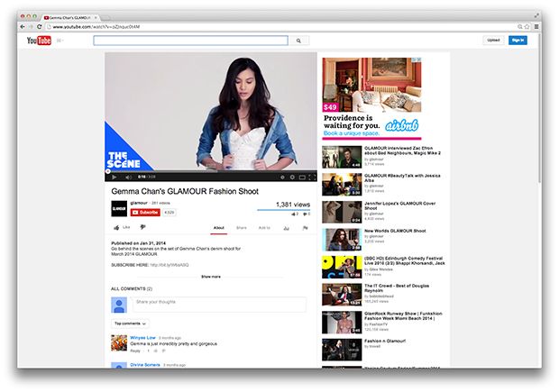This screenshot has width=559, height=392.
Task: Play the video with the play button
Action: click(115, 178)
